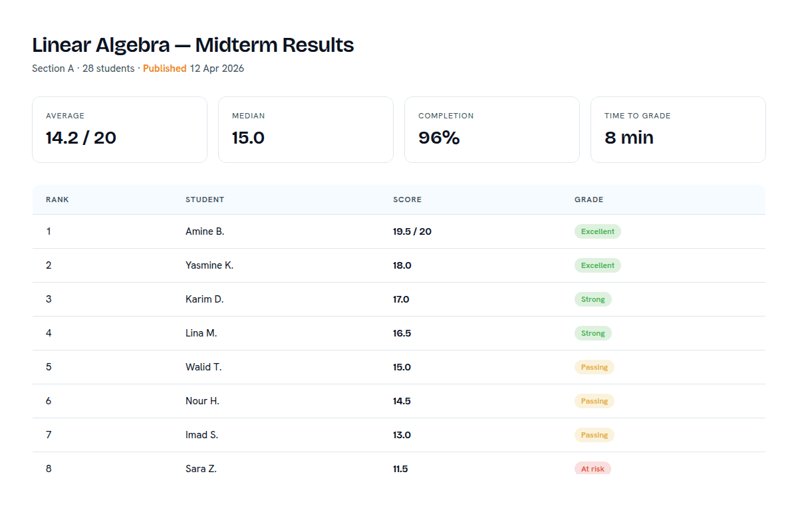This screenshot has height=532, width=798.
Task: Sort by the RANK column header
Action: click(x=57, y=199)
